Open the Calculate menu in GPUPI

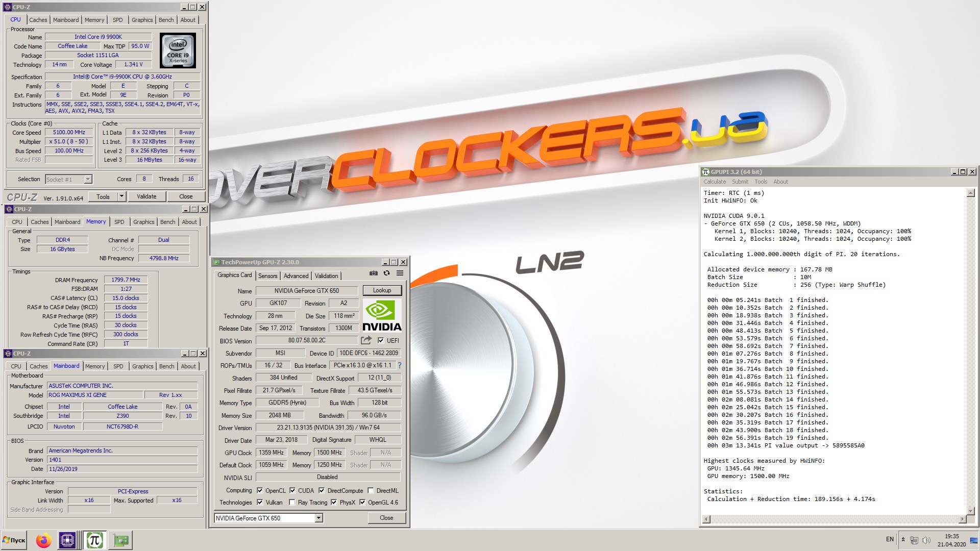coord(715,182)
